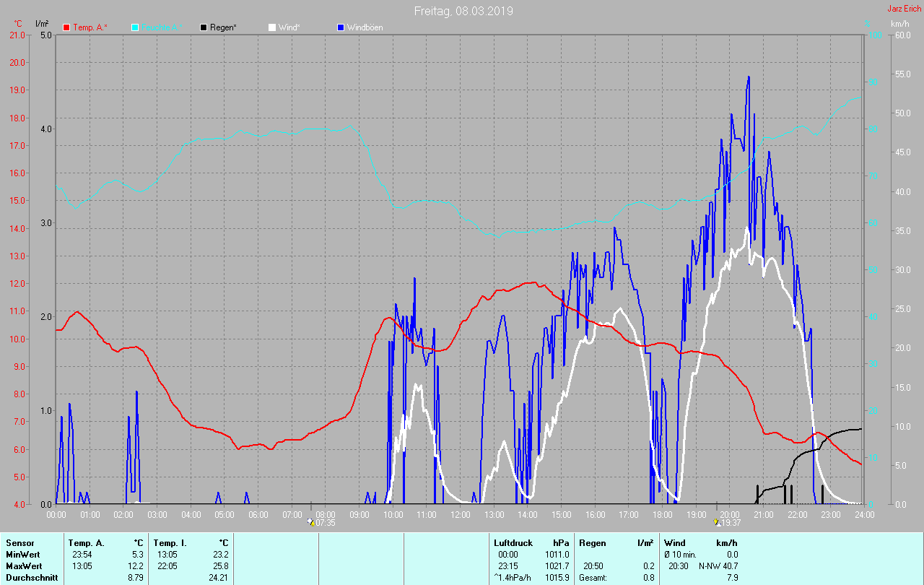Screen dimensions: 924x585
Task: Click the sunset icon beside 19:37
Action: click(x=717, y=521)
